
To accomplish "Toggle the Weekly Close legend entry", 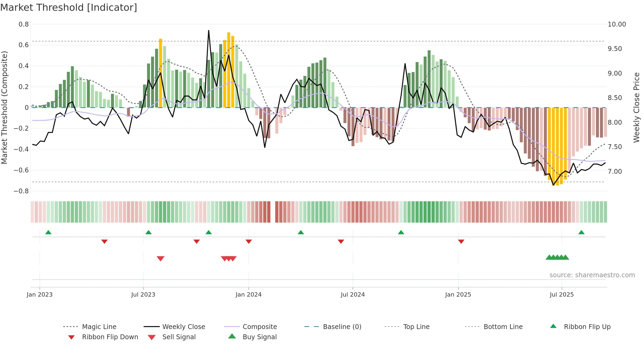I will 174,327.
